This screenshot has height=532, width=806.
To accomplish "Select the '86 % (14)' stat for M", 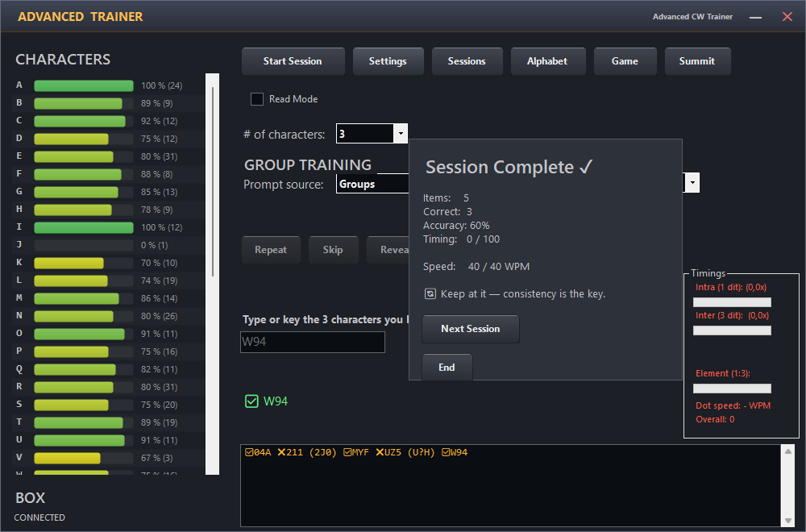I will click(x=160, y=298).
